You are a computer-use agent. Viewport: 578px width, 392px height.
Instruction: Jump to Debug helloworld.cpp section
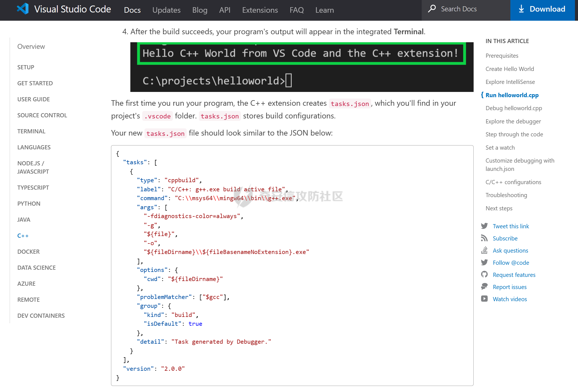point(514,108)
